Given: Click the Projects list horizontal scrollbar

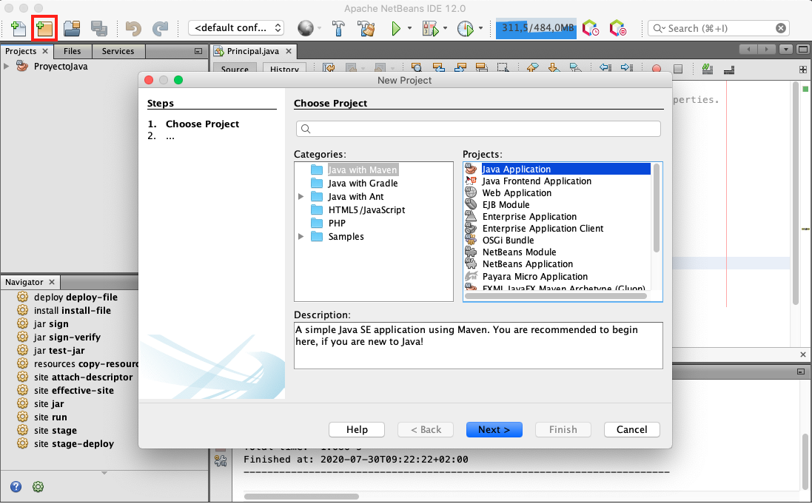Looking at the screenshot, I should tap(556, 296).
